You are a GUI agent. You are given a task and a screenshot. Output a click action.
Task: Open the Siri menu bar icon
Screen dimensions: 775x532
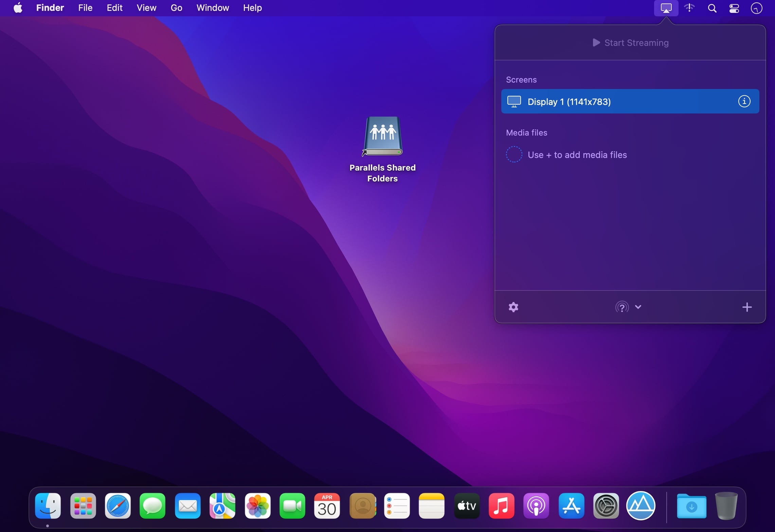(x=756, y=8)
